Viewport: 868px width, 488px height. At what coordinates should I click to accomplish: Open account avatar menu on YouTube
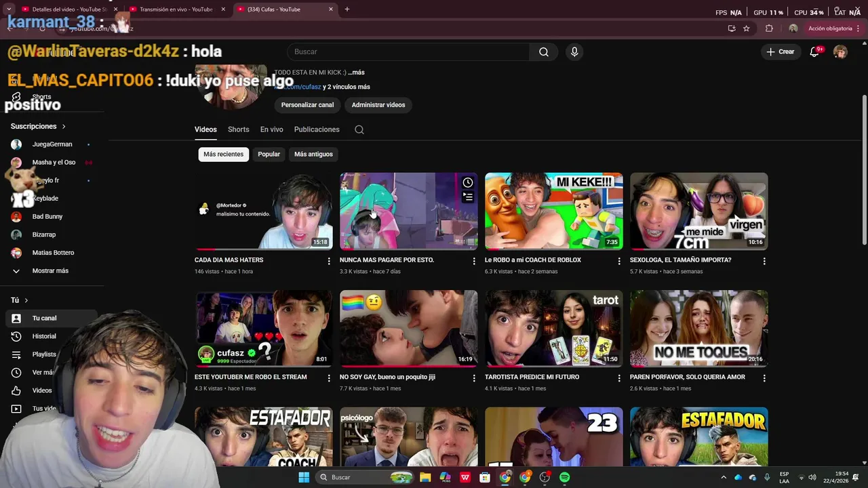point(840,52)
